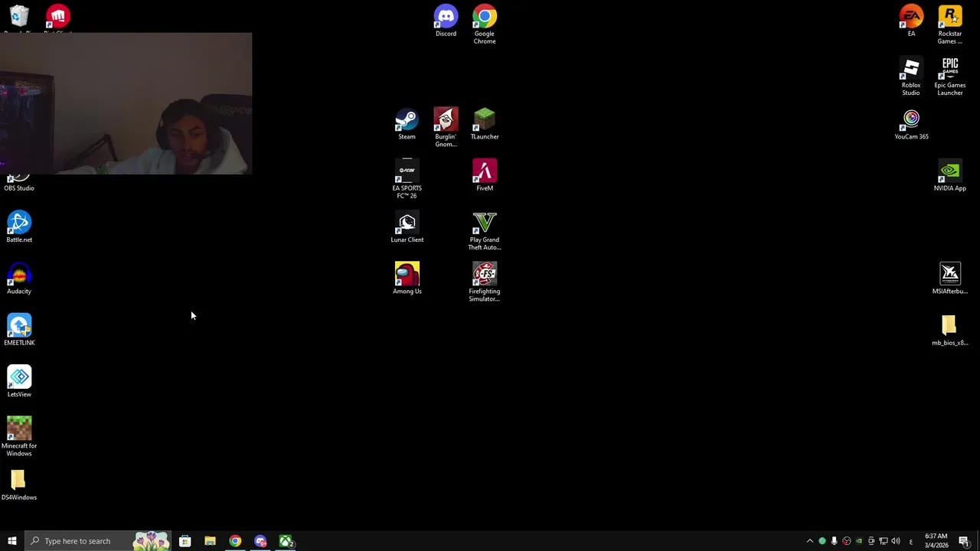Select the Firefighting Simulator shortcut
Screen dimensions: 980x551
tap(484, 282)
